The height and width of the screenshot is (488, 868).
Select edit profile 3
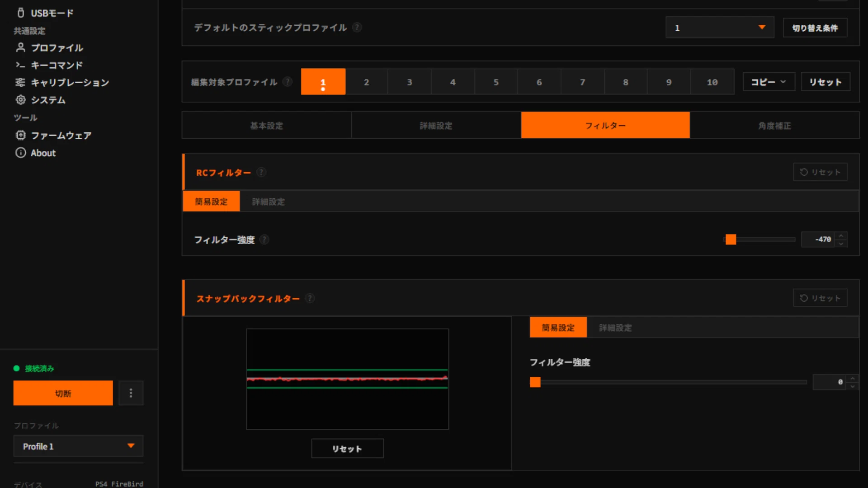[410, 82]
